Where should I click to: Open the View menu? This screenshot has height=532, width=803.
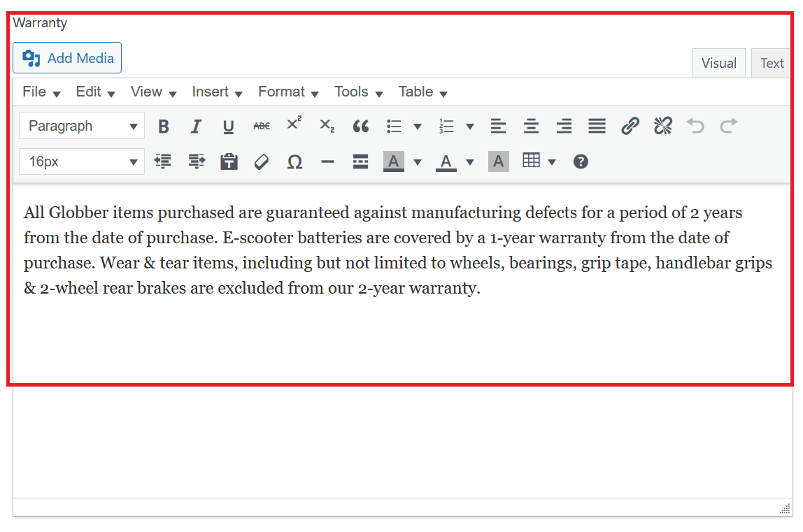pos(153,92)
